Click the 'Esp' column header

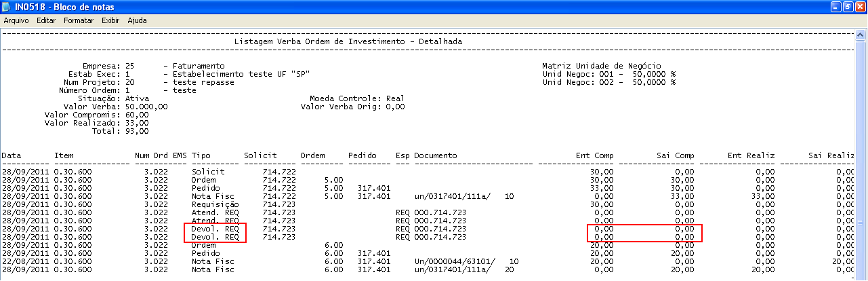point(402,156)
